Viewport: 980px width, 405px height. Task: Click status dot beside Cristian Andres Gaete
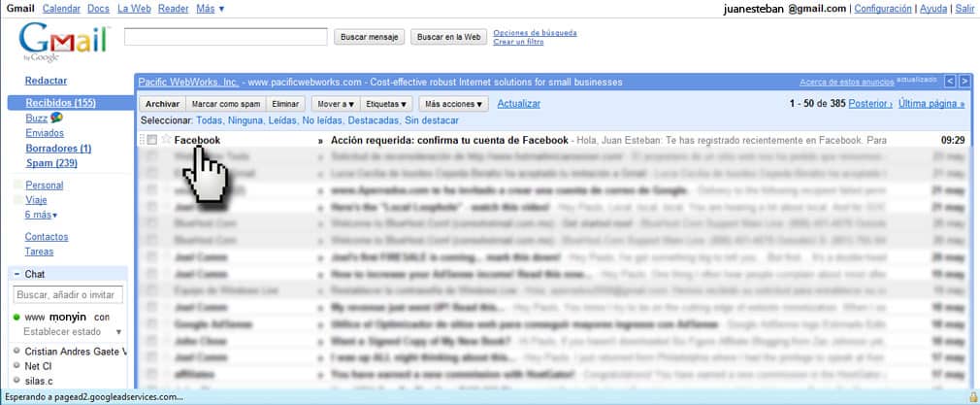(x=16, y=352)
